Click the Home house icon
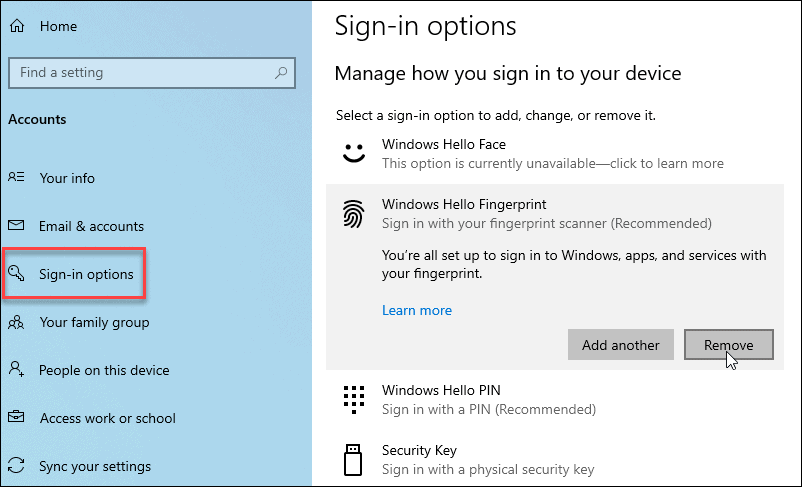 point(16,27)
